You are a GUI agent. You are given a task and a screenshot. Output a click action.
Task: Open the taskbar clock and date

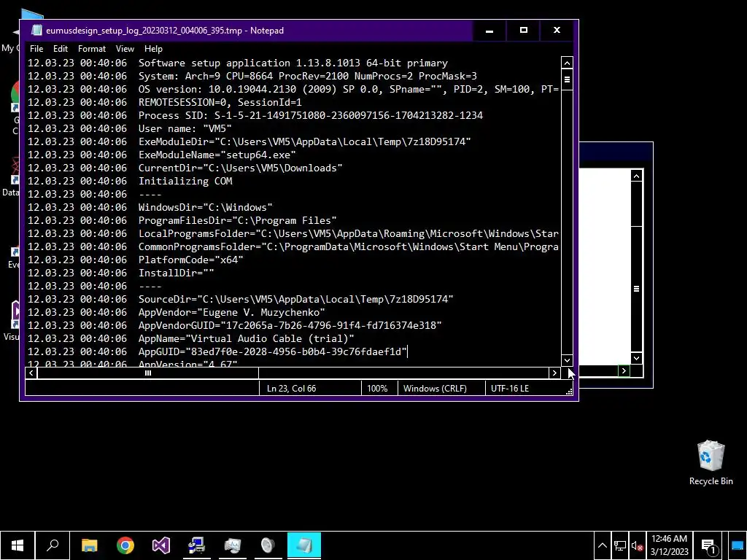tap(670, 545)
